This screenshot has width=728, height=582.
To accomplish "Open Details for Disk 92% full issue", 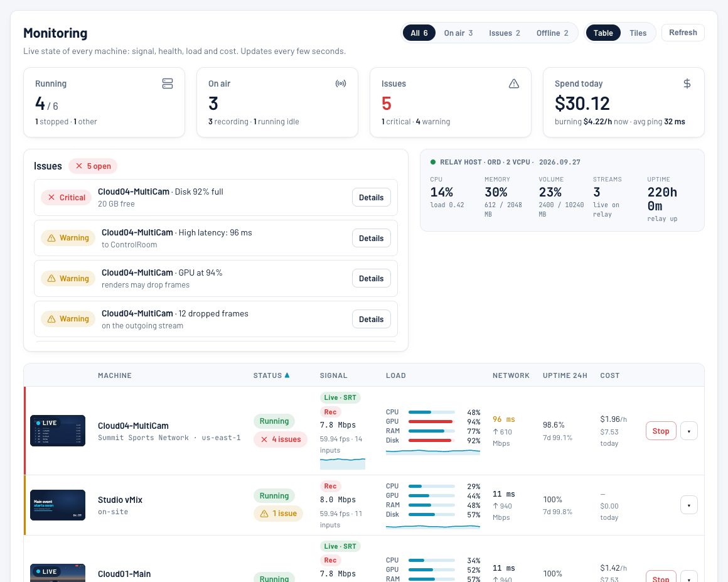I will click(372, 197).
